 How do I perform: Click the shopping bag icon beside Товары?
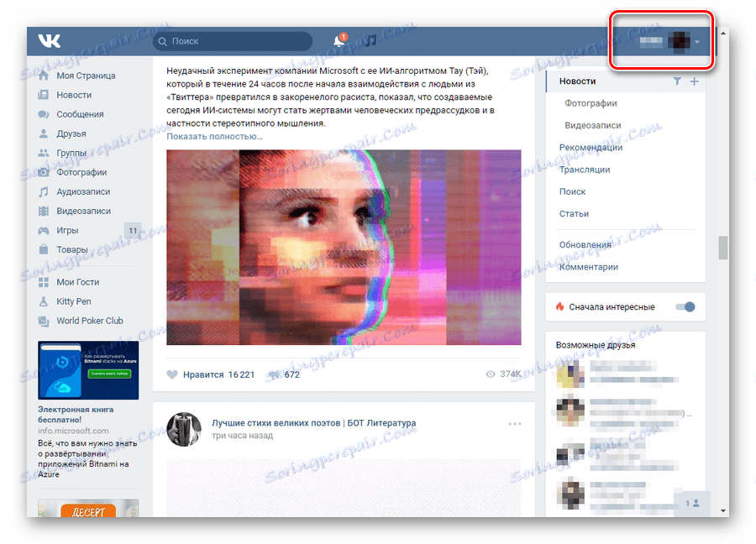pos(44,249)
